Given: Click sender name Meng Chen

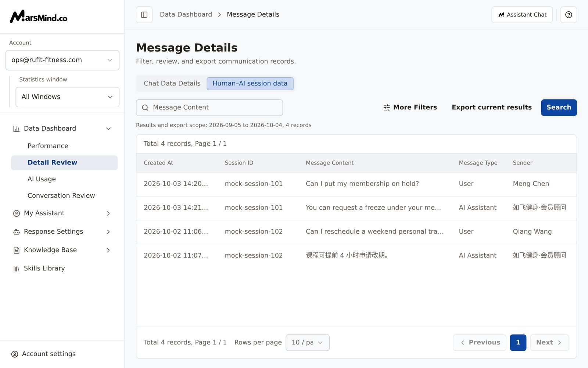Looking at the screenshot, I should click(531, 184).
